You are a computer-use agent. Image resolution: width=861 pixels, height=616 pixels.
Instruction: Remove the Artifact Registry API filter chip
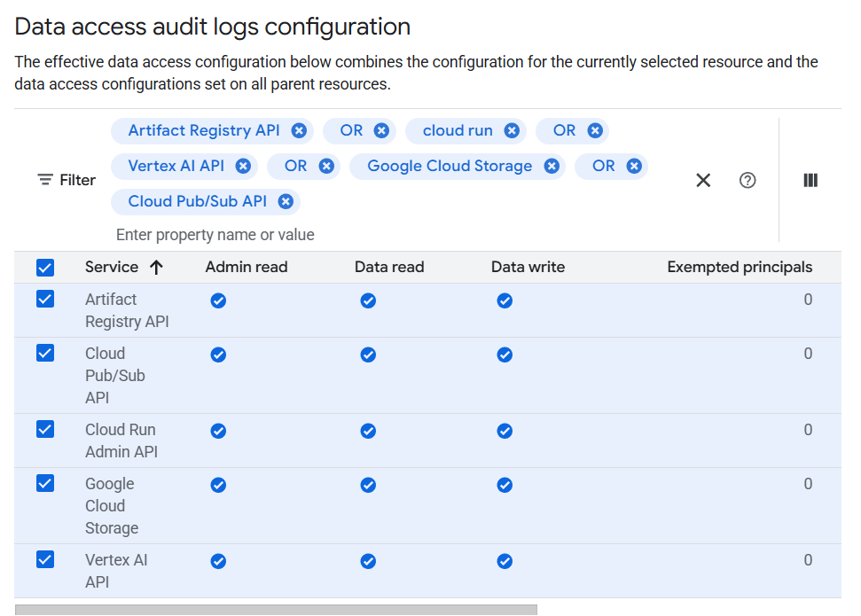(x=299, y=130)
